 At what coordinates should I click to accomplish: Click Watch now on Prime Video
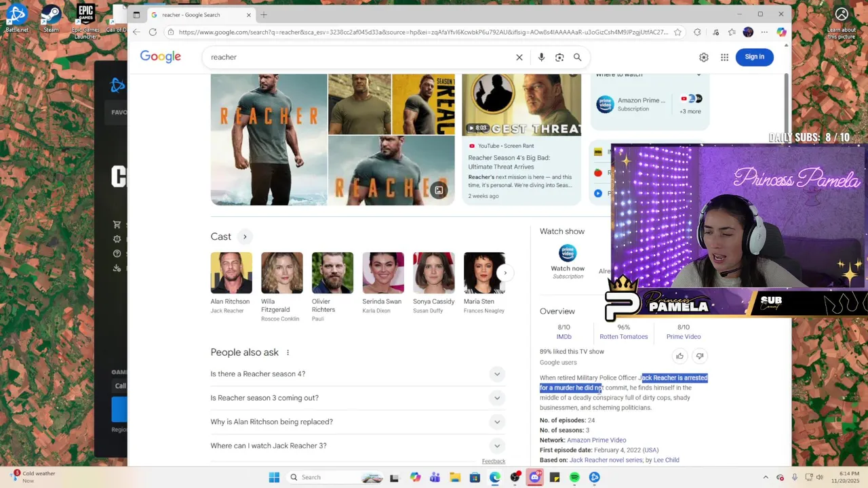[x=568, y=261]
